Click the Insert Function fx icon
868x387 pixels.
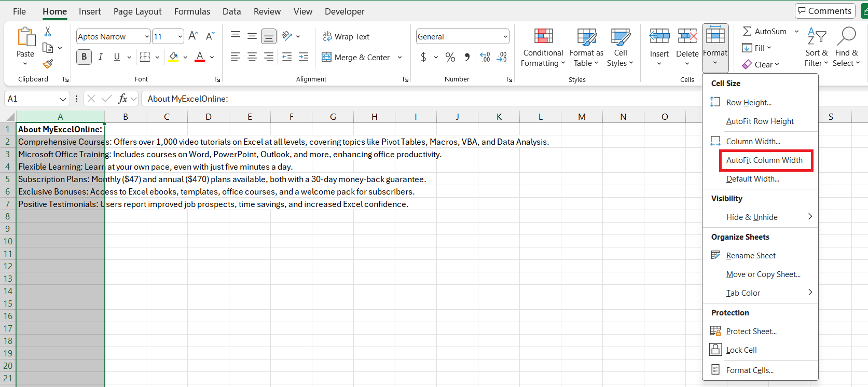(x=123, y=99)
